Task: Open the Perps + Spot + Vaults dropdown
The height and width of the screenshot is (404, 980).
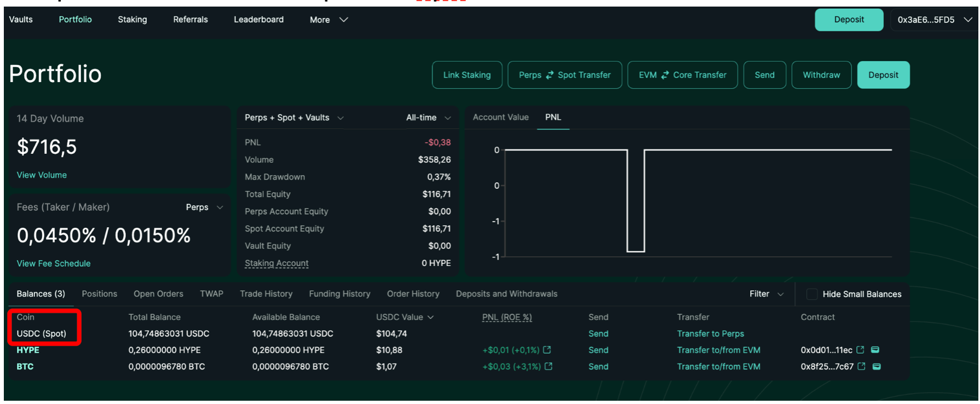Action: [x=294, y=118]
